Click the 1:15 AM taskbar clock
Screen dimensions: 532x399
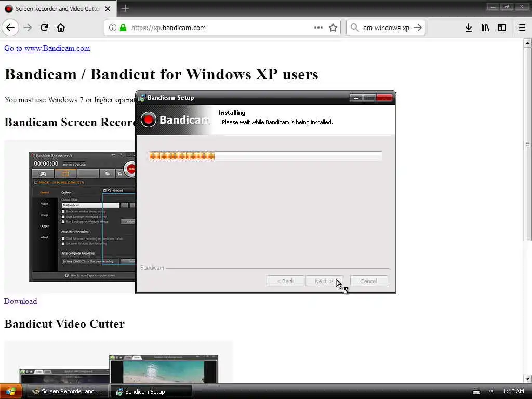point(513,391)
